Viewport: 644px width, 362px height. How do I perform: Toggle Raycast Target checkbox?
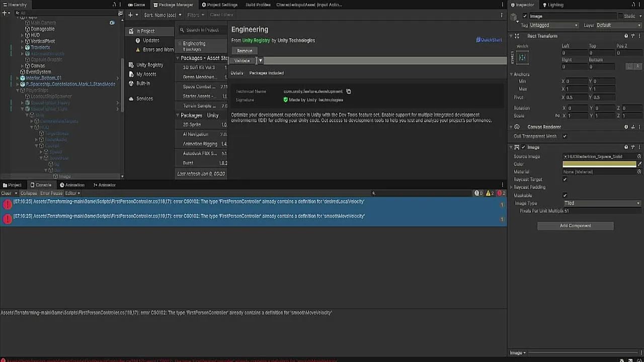tap(565, 179)
